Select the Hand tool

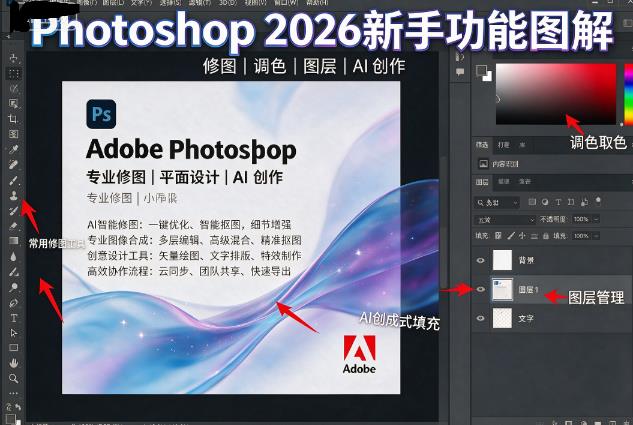pyautogui.click(x=14, y=363)
